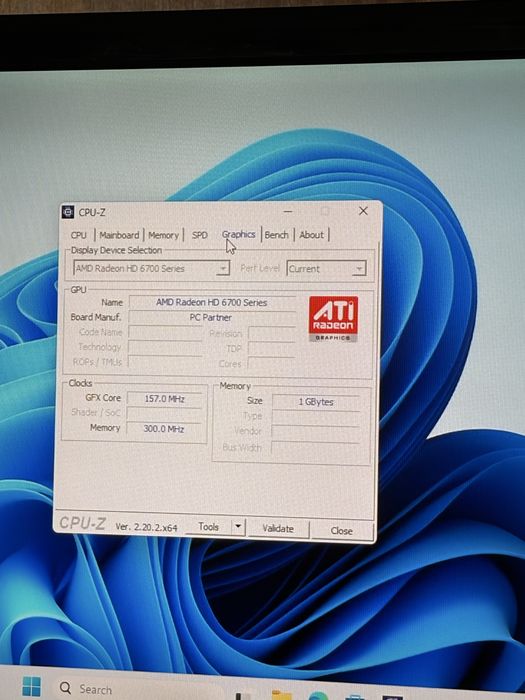Click the empty Revision field
The height and width of the screenshot is (700, 525).
[272, 333]
